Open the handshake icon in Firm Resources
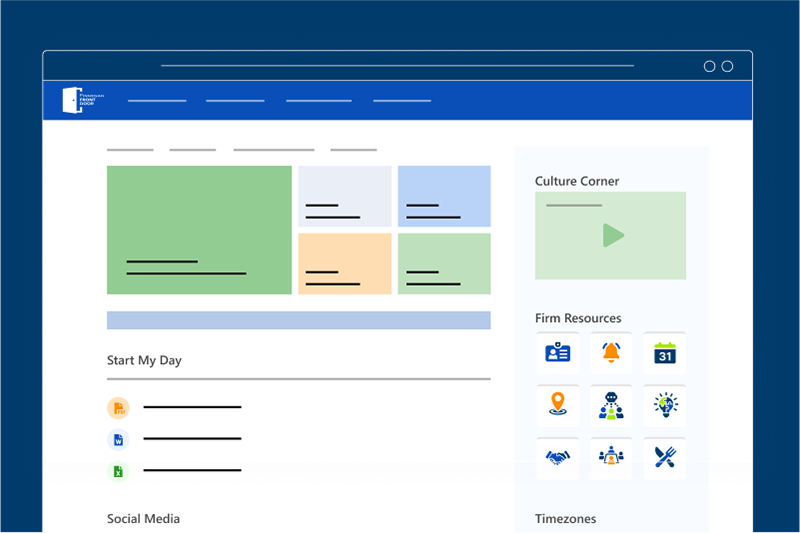800x533 pixels. 558,458
